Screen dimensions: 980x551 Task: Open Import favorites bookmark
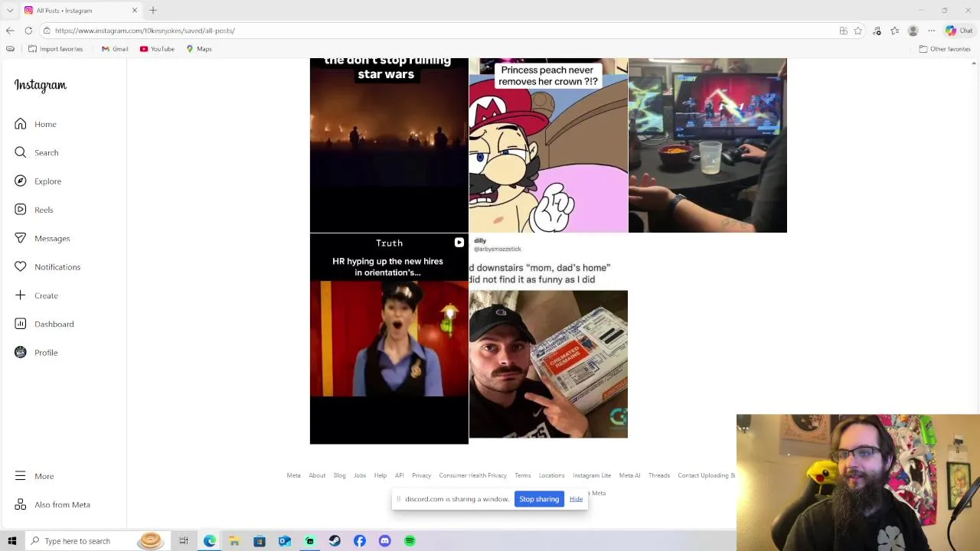tap(55, 49)
